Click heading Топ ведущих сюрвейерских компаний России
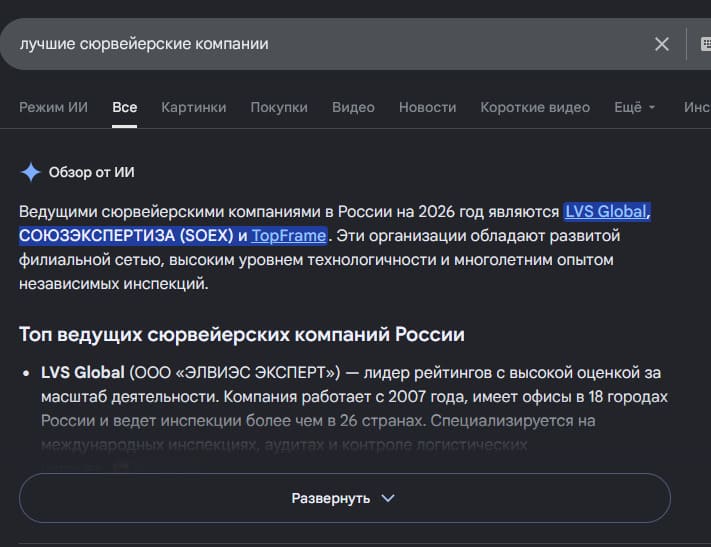711x547 pixels. pyautogui.click(x=242, y=335)
